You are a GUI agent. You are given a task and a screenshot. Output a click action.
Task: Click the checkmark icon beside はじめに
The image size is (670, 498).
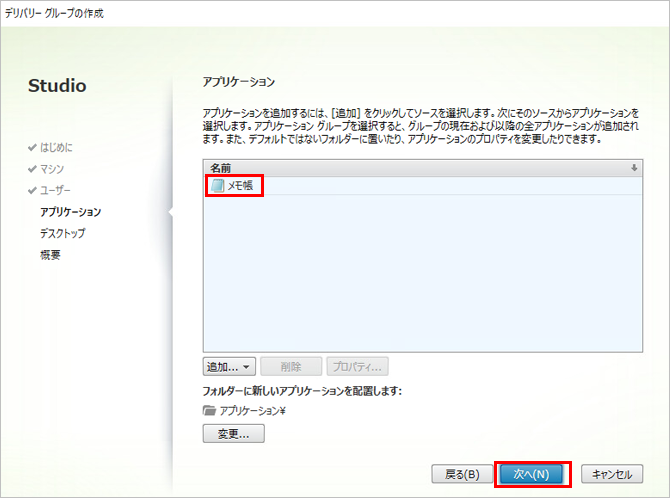coord(33,148)
